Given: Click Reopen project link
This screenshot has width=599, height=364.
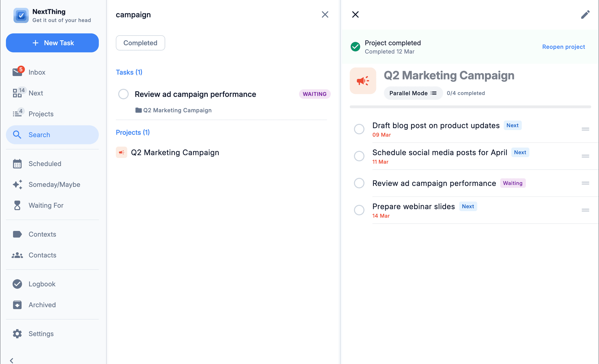Looking at the screenshot, I should tap(563, 47).
